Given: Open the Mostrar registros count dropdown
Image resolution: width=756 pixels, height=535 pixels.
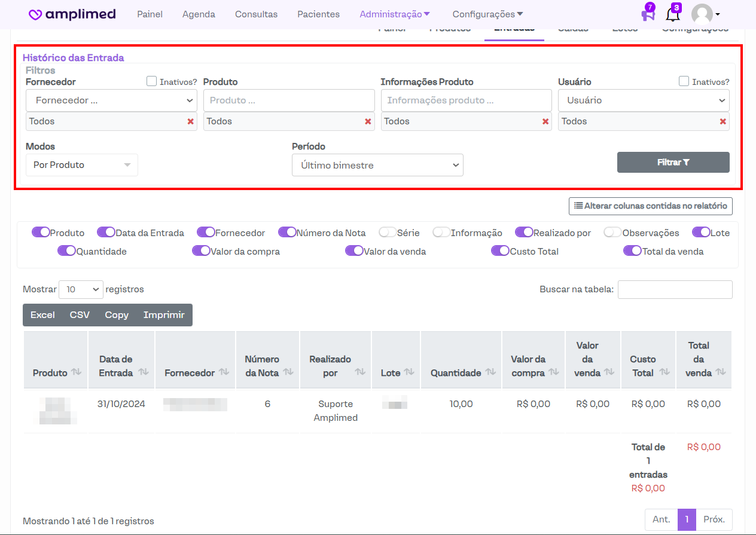Looking at the screenshot, I should pyautogui.click(x=81, y=289).
